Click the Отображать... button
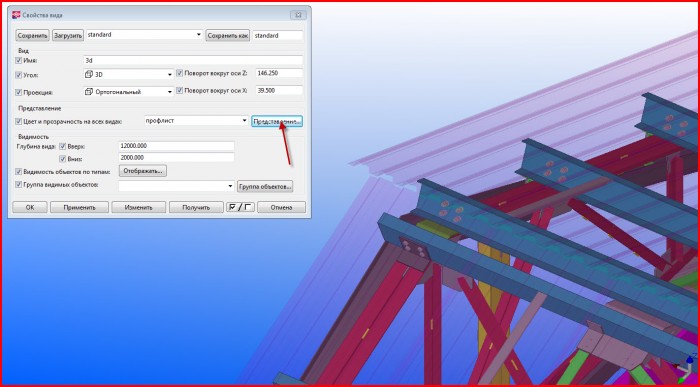700x387 pixels. pos(143,171)
